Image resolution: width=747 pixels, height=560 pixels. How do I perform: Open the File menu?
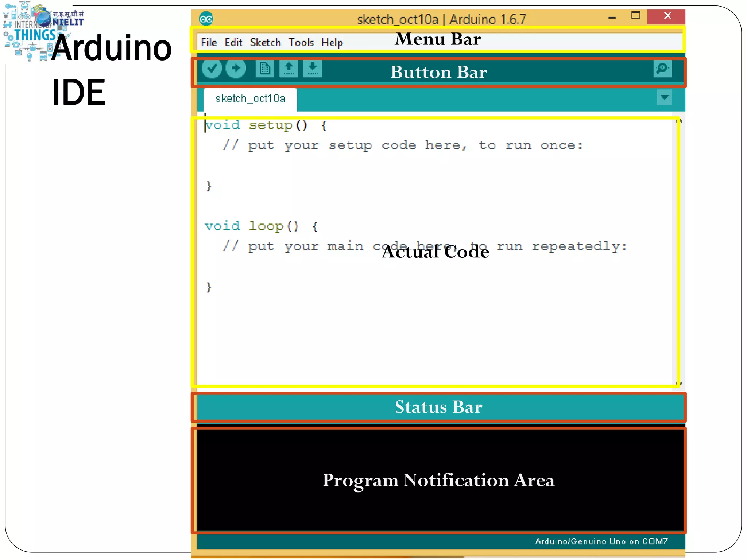tap(209, 43)
